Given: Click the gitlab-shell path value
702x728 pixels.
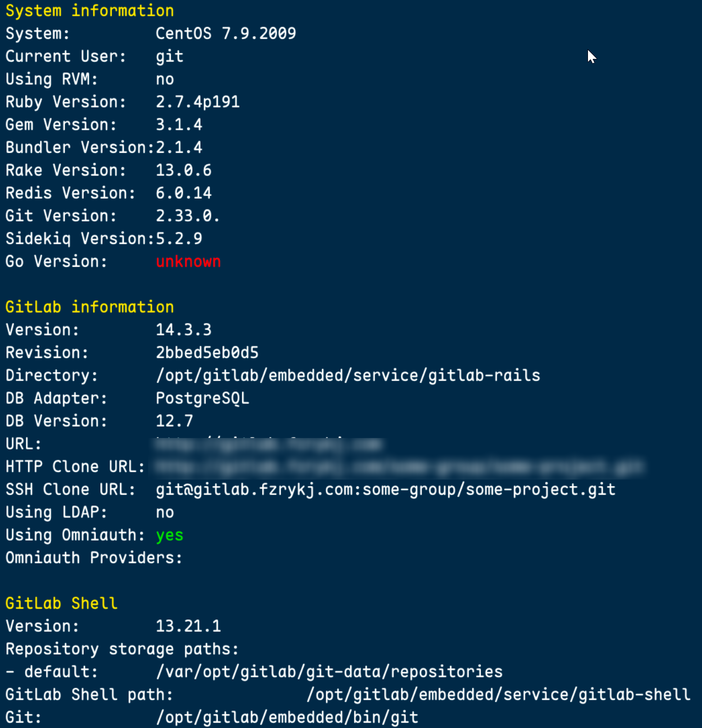Looking at the screenshot, I should (x=498, y=694).
